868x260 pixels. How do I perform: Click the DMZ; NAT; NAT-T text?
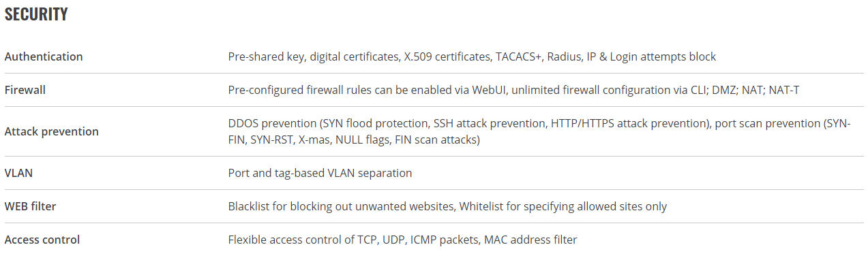[x=755, y=90]
